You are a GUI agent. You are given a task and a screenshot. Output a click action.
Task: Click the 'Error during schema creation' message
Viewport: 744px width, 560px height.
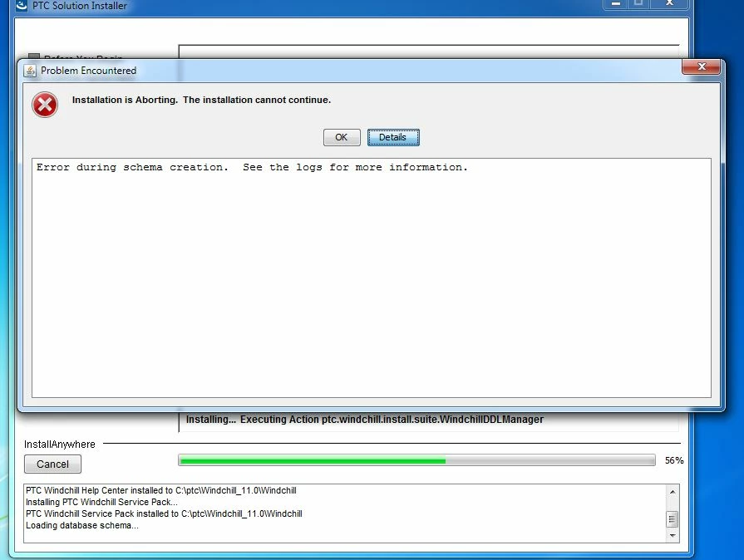coord(252,167)
